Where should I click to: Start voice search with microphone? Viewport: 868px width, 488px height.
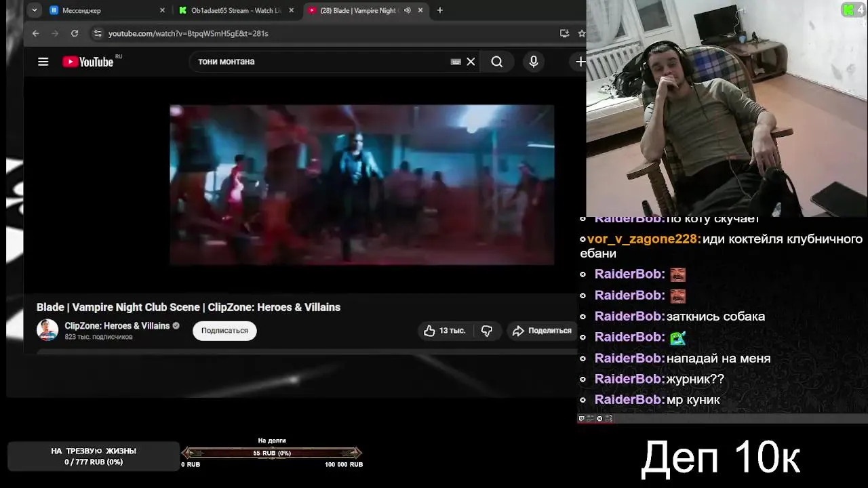pos(534,62)
